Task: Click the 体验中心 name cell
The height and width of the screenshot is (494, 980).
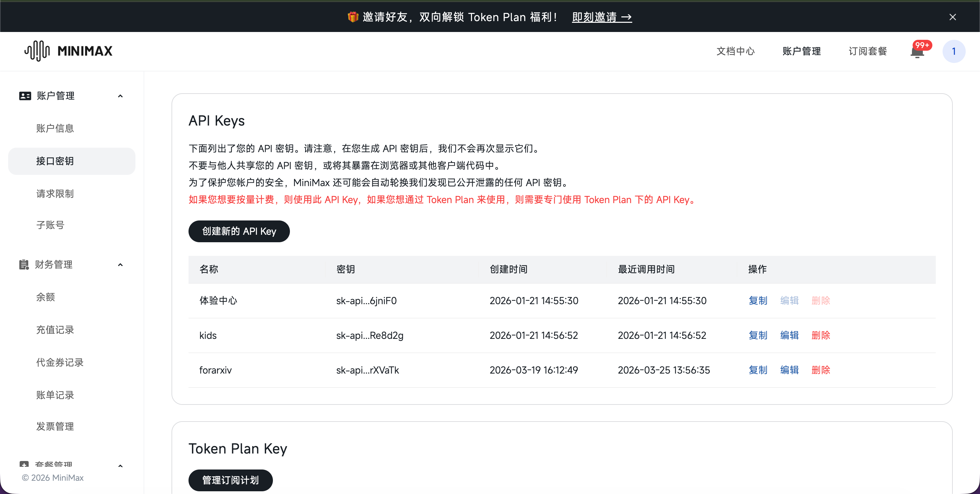Action: point(218,301)
